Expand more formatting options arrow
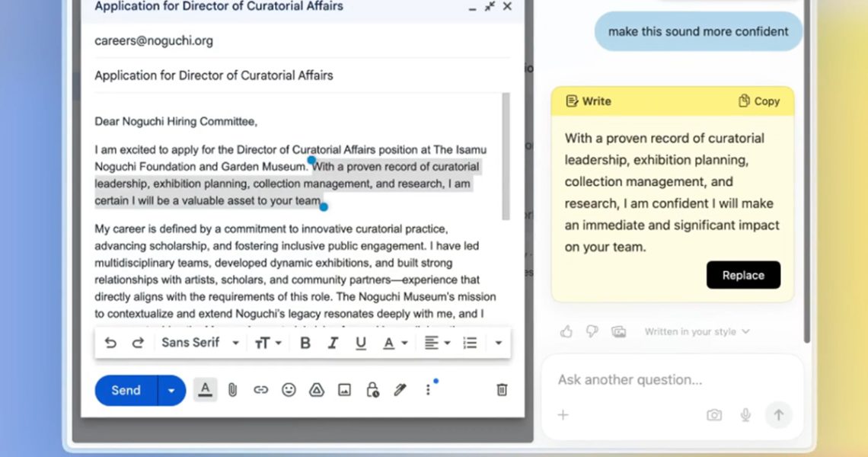This screenshot has width=868, height=457. coord(498,344)
